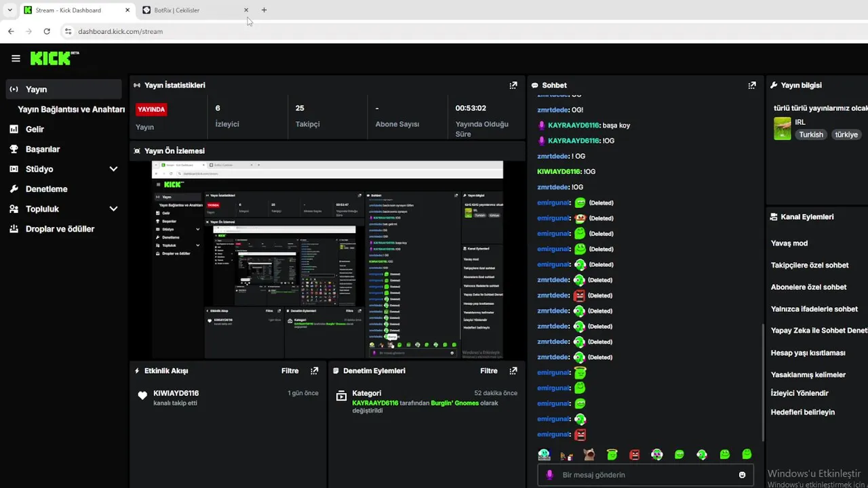Go to the Gelir section
The width and height of the screenshot is (868, 488).
(x=35, y=129)
